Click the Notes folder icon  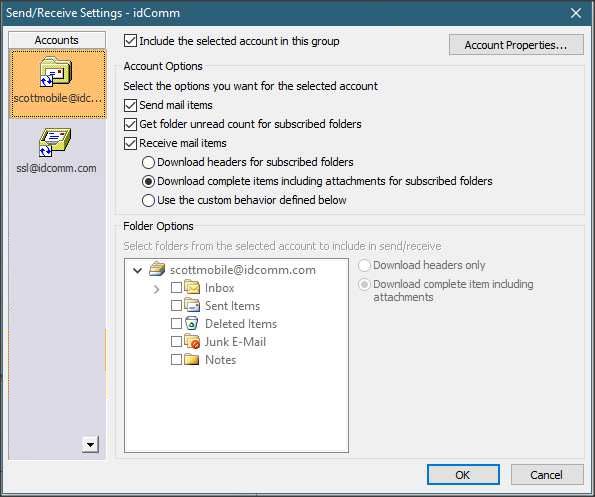[x=192, y=359]
